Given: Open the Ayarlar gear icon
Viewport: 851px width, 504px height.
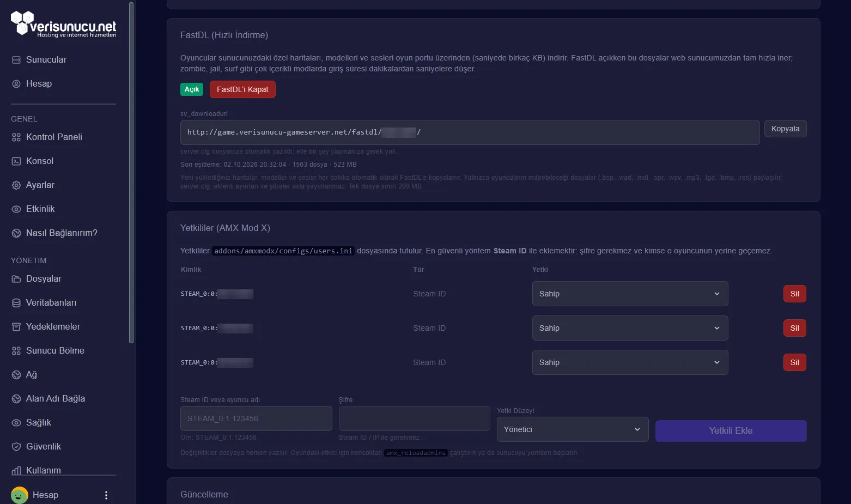Looking at the screenshot, I should coord(16,185).
